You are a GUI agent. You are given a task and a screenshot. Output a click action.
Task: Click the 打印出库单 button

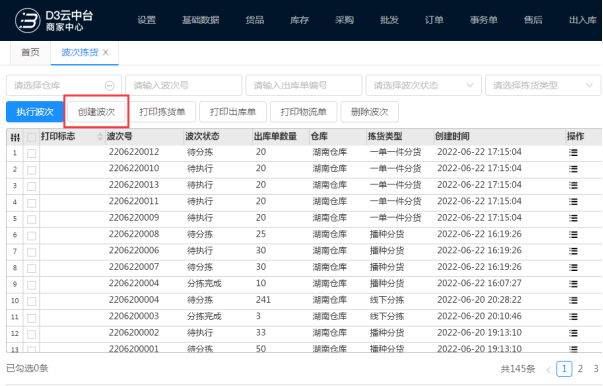(233, 112)
